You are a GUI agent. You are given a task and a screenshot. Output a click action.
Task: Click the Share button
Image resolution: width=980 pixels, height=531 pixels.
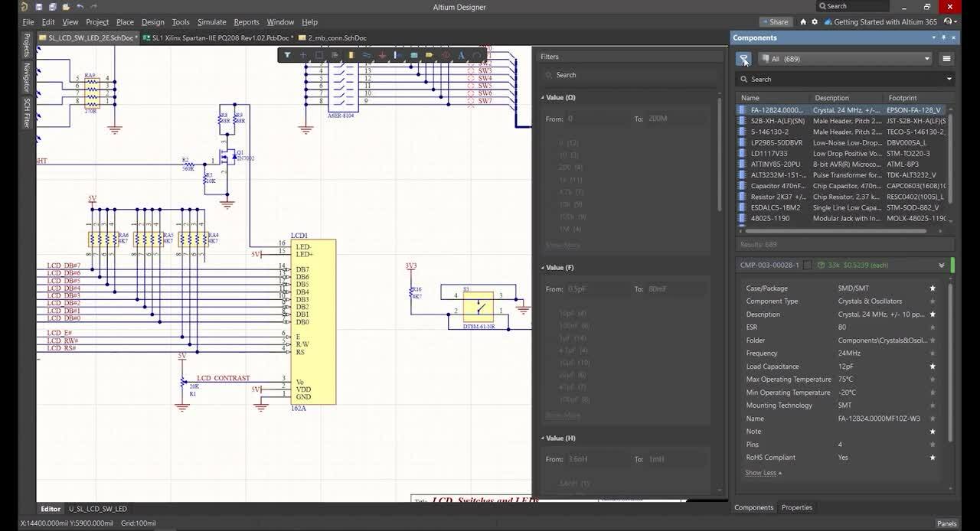click(x=775, y=22)
